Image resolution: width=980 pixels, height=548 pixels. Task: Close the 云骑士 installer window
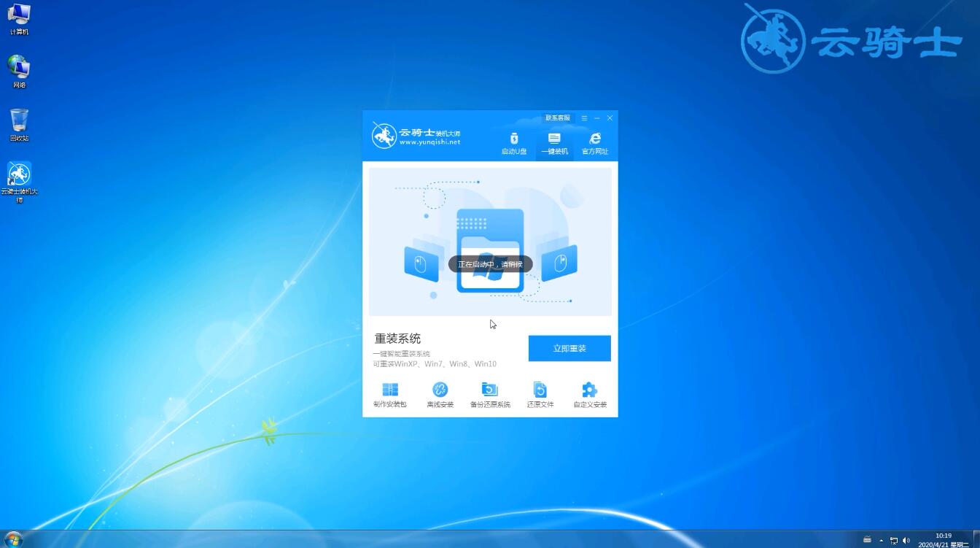(610, 118)
